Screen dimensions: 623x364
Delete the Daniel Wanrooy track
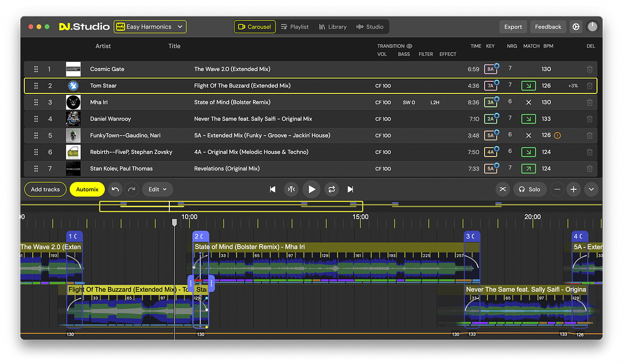[x=590, y=119]
